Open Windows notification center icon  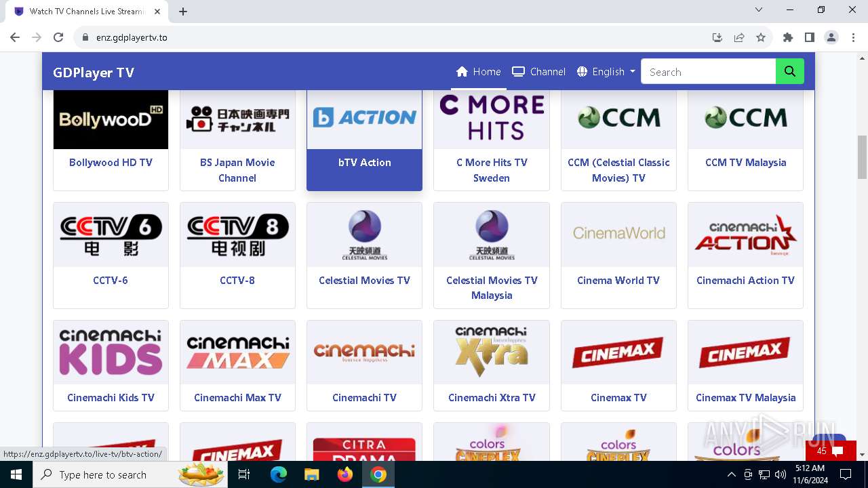(844, 474)
